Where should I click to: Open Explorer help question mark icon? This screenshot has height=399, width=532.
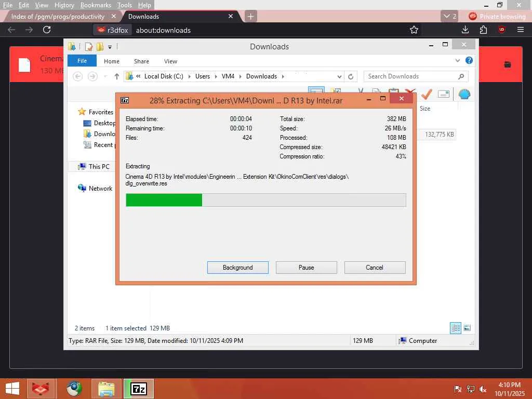point(469,60)
